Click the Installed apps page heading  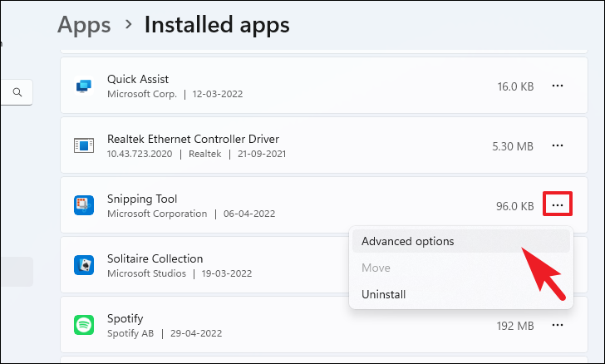pyautogui.click(x=217, y=25)
